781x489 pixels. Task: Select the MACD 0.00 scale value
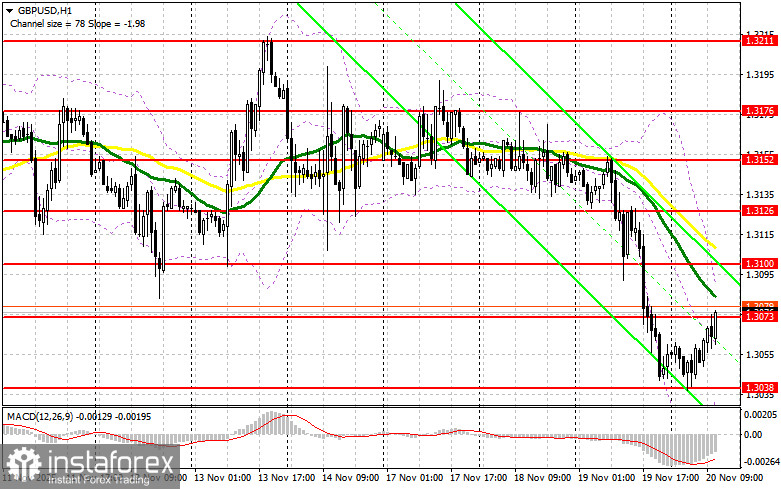pyautogui.click(x=753, y=435)
